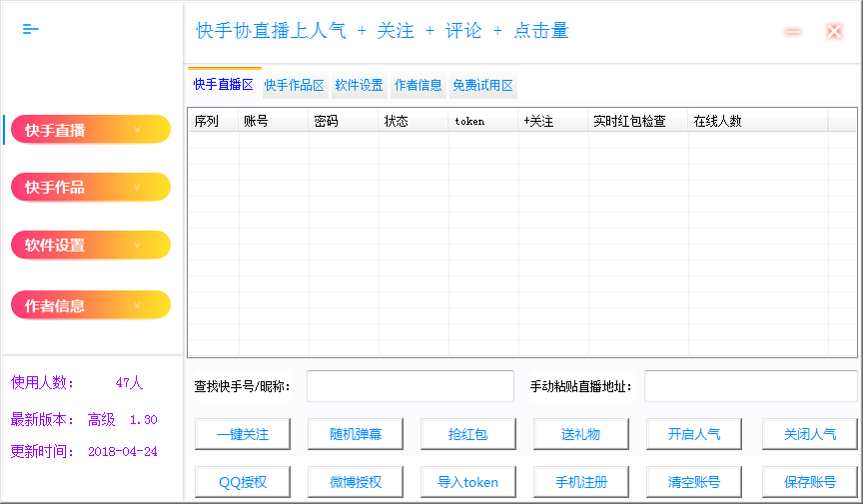Click the 送礼物 button

click(581, 434)
